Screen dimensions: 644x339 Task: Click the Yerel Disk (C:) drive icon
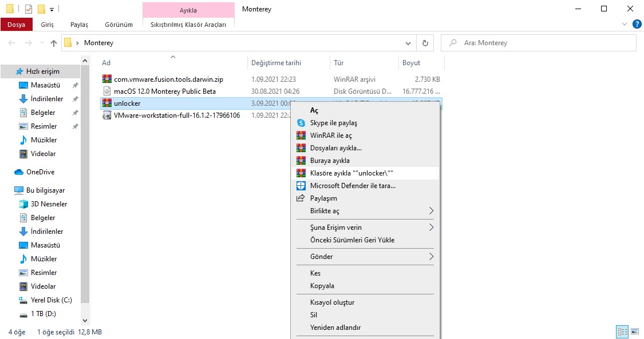pos(23,300)
